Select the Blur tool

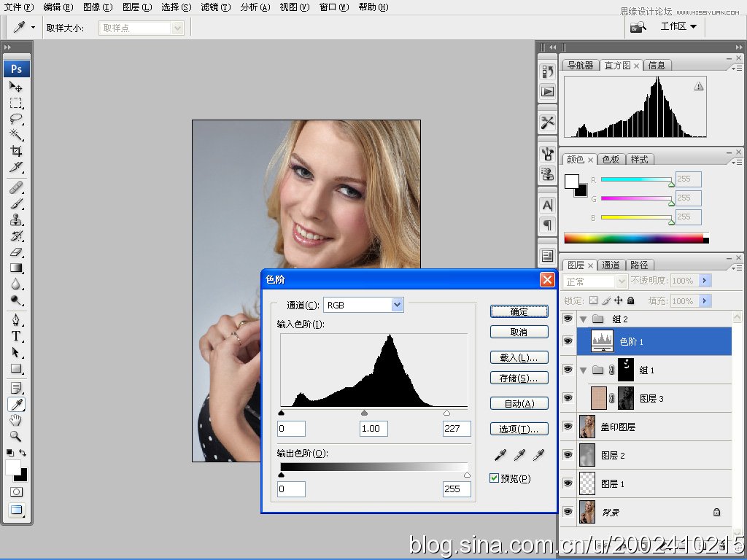16,284
